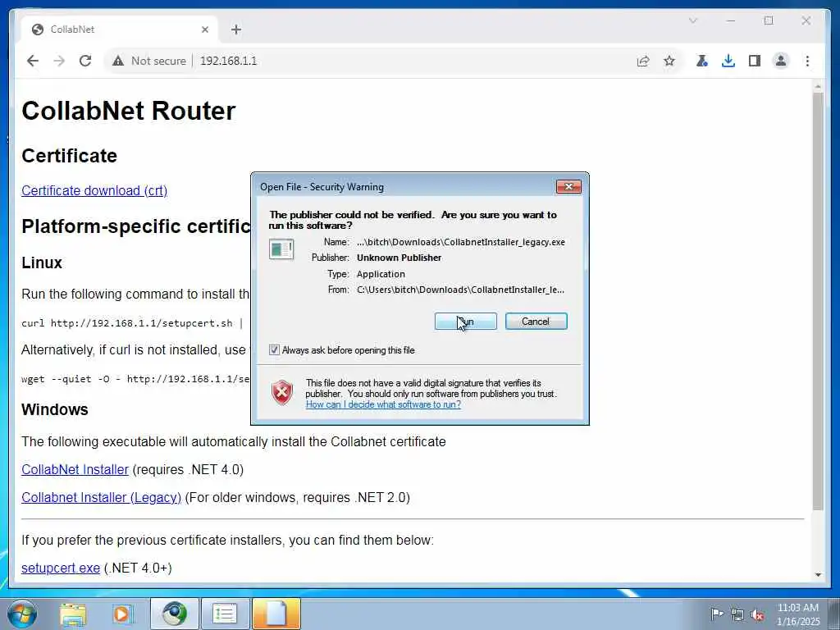Image resolution: width=840 pixels, height=630 pixels.
Task: Click the share page icon in address bar
Action: coord(643,61)
